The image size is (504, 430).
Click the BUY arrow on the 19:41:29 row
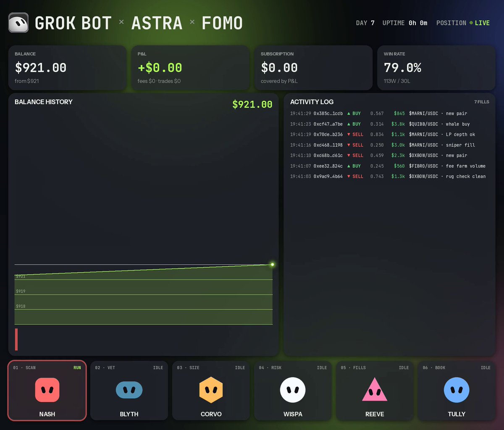pyautogui.click(x=349, y=113)
